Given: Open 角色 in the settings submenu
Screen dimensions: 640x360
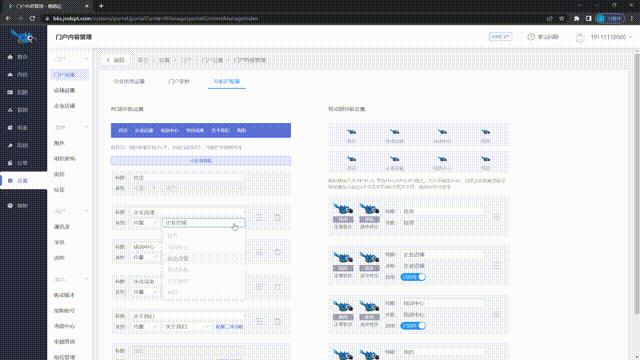Looking at the screenshot, I should coord(60,143).
